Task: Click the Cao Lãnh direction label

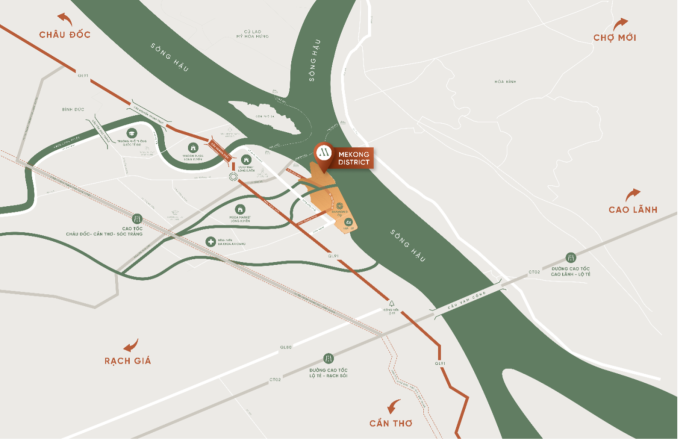Action: pos(633,210)
